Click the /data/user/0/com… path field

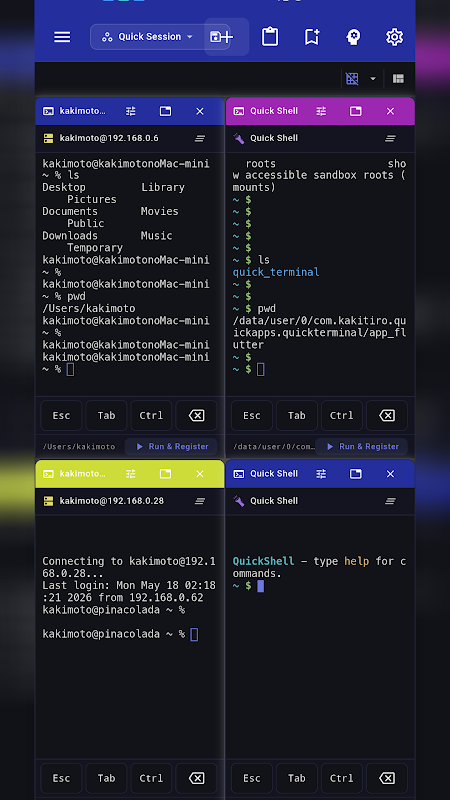pyautogui.click(x=274, y=446)
